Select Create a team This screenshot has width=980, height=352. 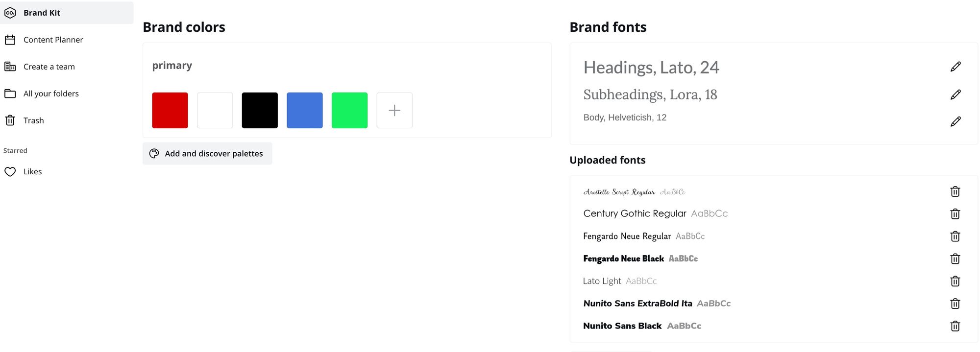point(49,67)
